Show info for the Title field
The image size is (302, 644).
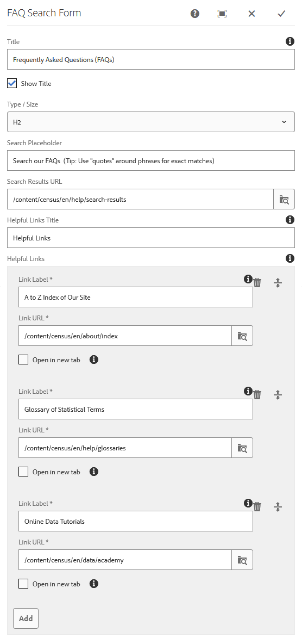click(x=290, y=41)
